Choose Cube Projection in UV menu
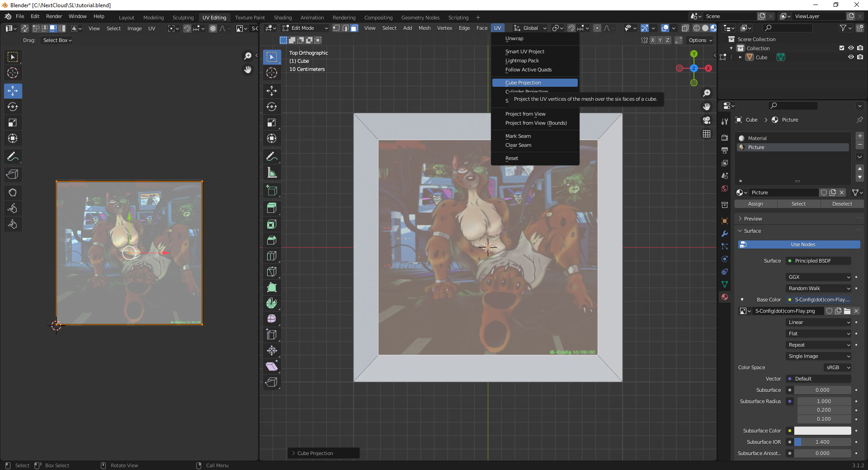 click(x=535, y=83)
